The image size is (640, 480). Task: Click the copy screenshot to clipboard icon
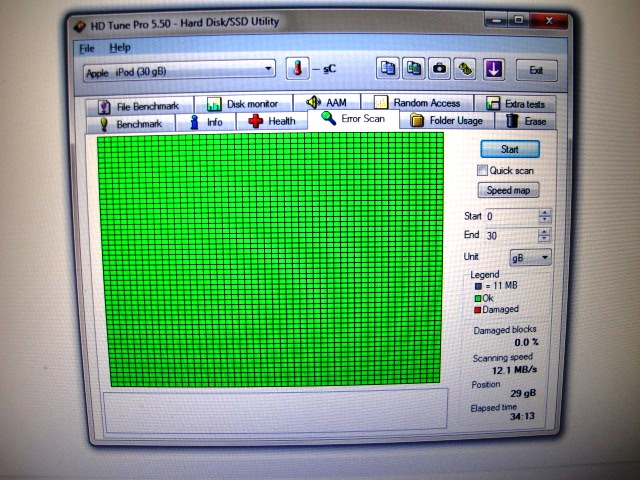tap(413, 69)
